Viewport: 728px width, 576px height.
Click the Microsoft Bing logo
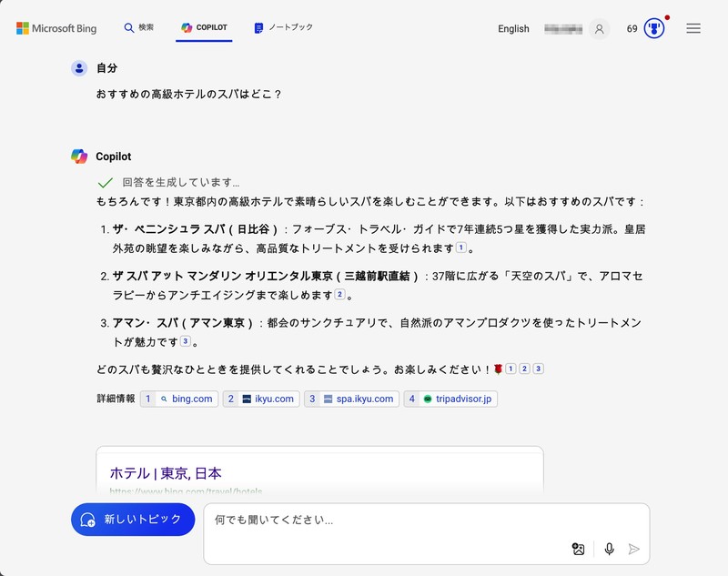[56, 28]
